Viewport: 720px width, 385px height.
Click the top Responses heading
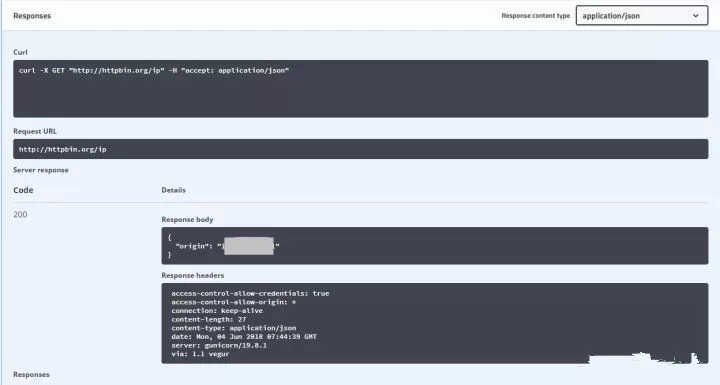pos(32,16)
